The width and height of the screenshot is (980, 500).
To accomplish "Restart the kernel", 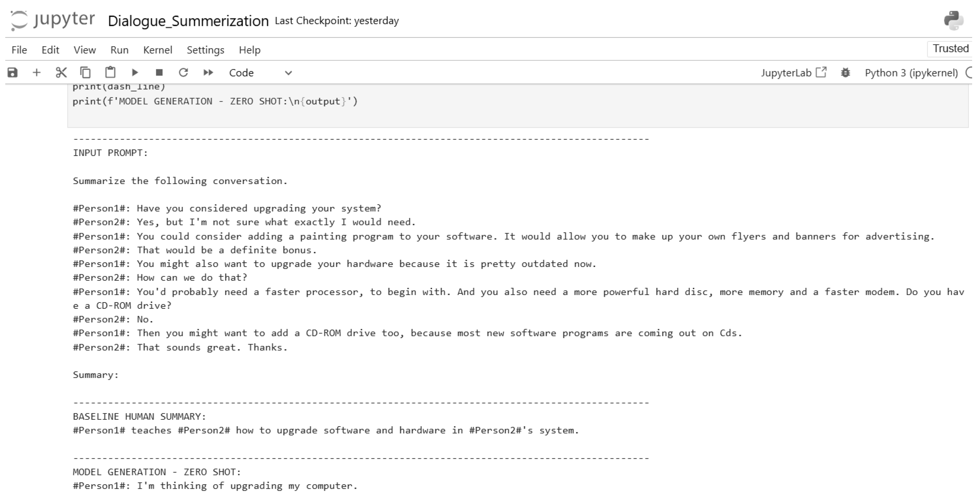I will click(184, 72).
